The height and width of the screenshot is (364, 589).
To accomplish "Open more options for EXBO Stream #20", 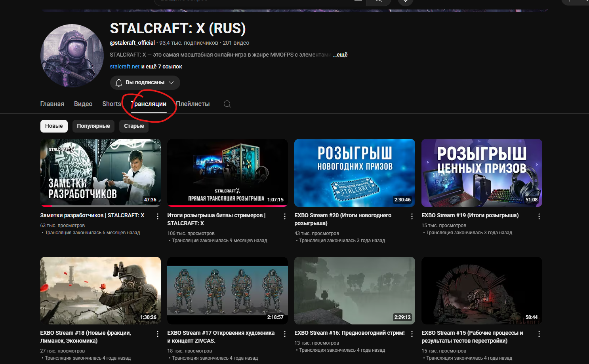I will 412,216.
